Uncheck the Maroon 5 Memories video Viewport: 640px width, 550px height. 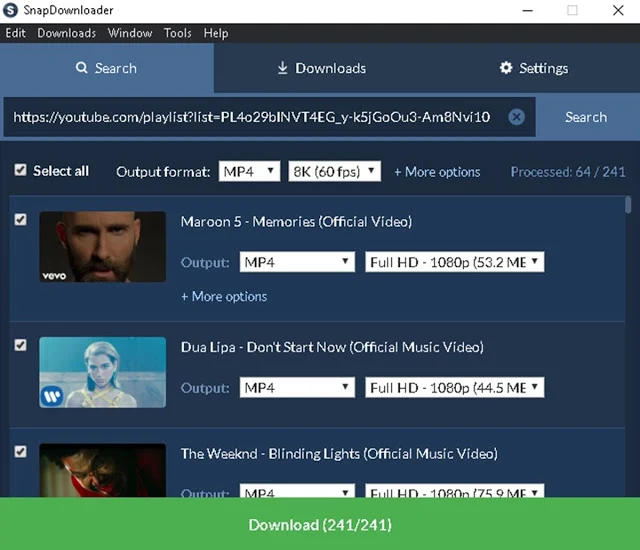coord(20,220)
